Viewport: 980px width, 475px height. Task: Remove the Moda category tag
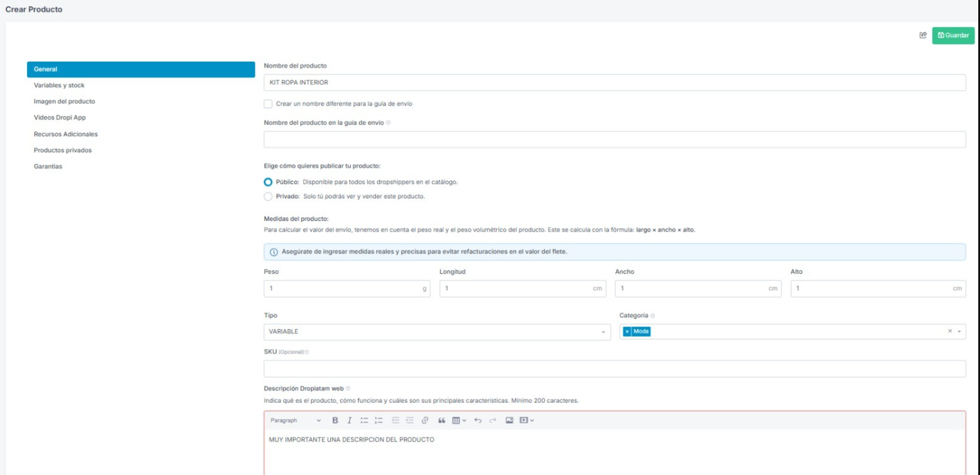pyautogui.click(x=627, y=331)
